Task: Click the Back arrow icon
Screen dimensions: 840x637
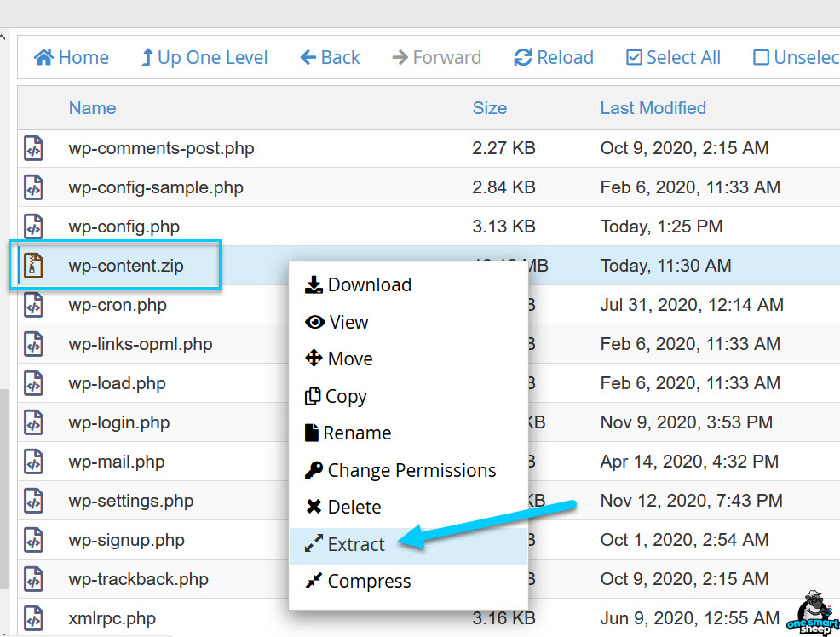Action: [308, 57]
